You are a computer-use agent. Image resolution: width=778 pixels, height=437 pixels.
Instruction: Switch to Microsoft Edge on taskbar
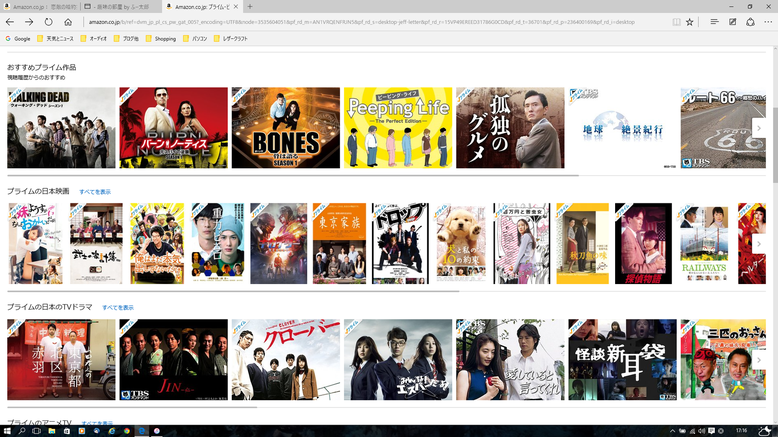pyautogui.click(x=142, y=431)
